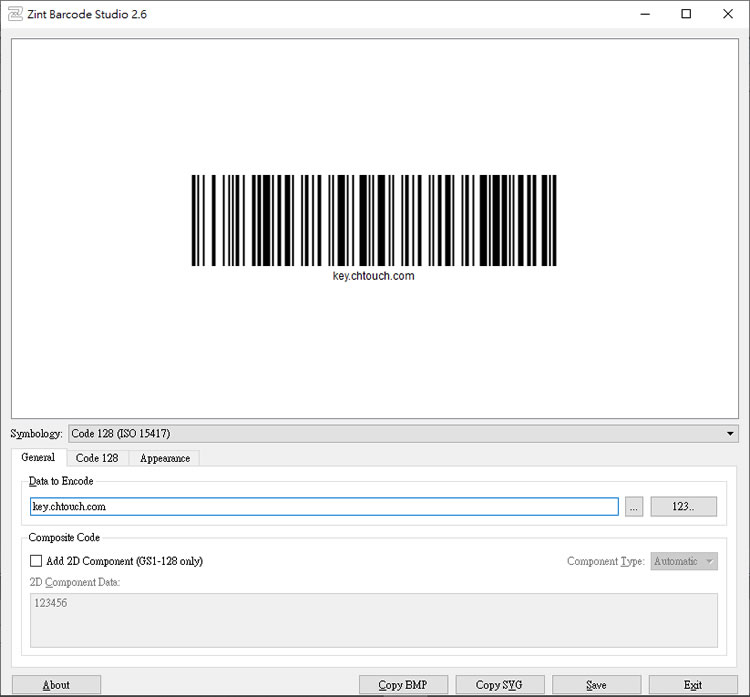750x697 pixels.
Task: Expand the Component Type dropdown
Action: pos(684,562)
